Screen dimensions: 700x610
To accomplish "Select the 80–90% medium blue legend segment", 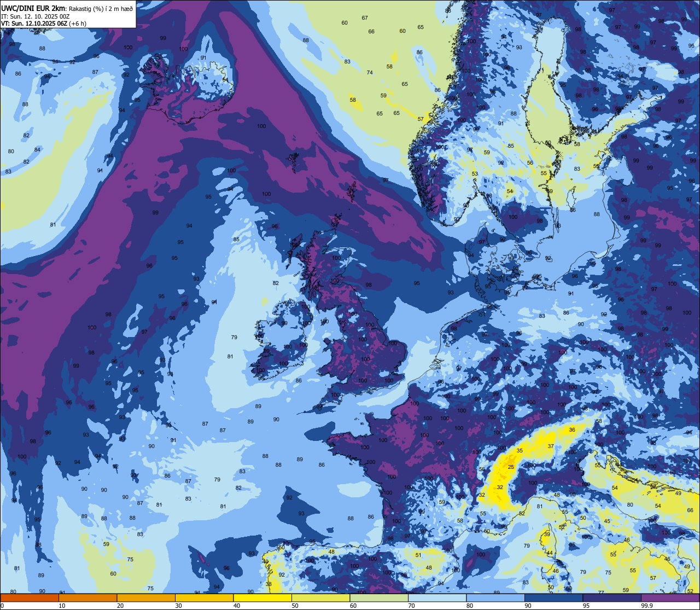I will (495, 597).
